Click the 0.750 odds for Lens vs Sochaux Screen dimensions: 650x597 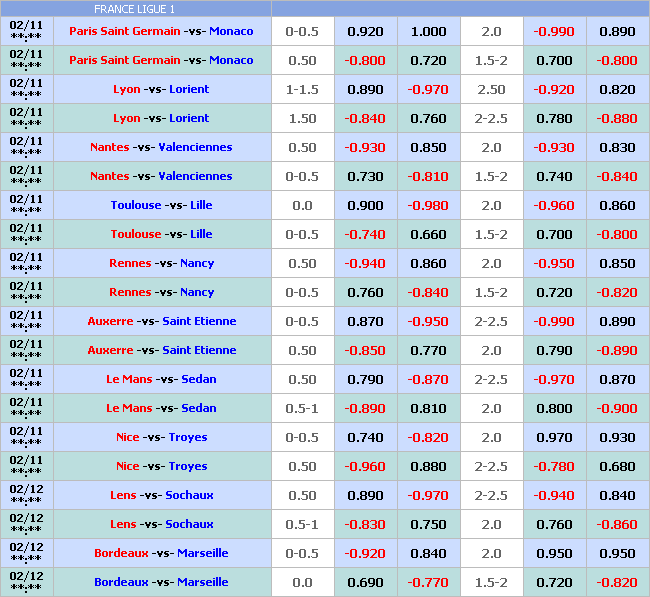pyautogui.click(x=428, y=524)
